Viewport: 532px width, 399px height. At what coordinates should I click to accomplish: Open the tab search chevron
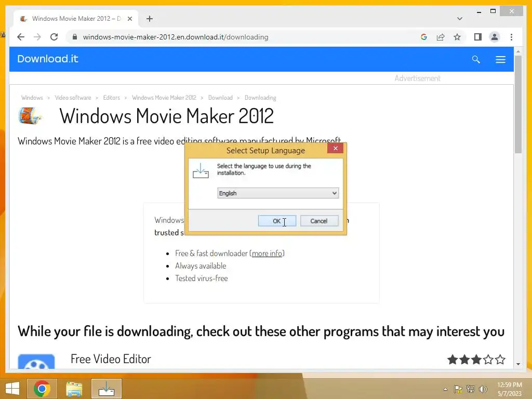460,19
